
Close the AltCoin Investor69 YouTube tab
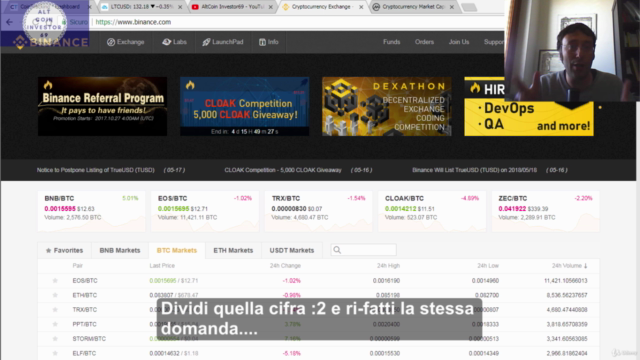[x=271, y=7]
